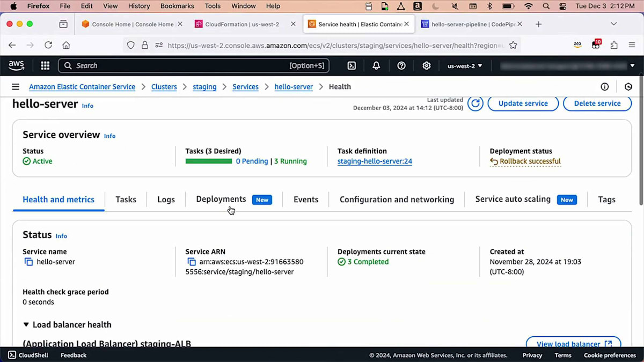Focus the AWS search field
The height and width of the screenshot is (362, 644).
coord(193,65)
